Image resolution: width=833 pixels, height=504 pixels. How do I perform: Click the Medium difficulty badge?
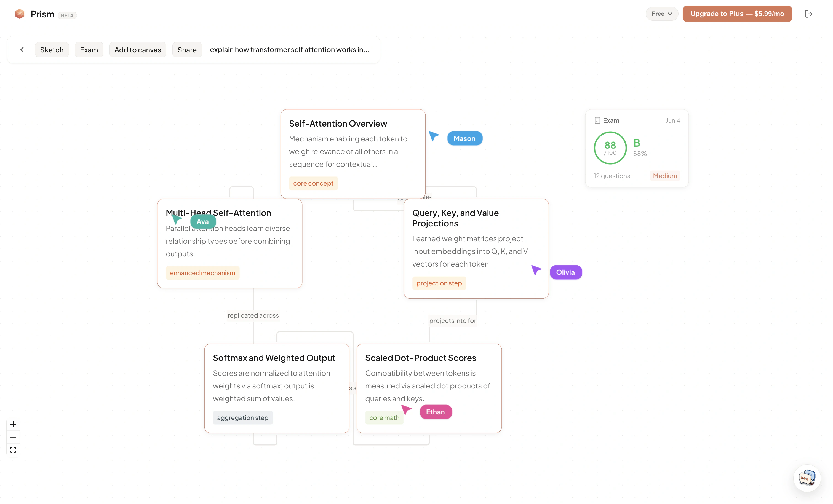point(665,176)
